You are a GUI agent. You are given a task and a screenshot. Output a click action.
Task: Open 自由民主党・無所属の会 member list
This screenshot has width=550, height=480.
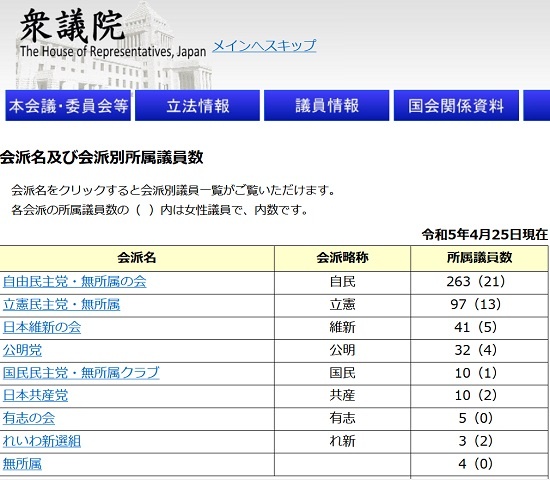point(74,282)
